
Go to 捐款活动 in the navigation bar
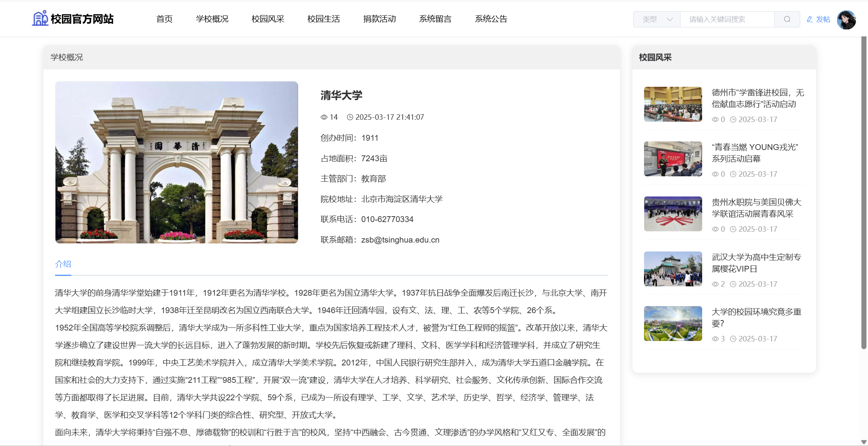click(x=379, y=19)
